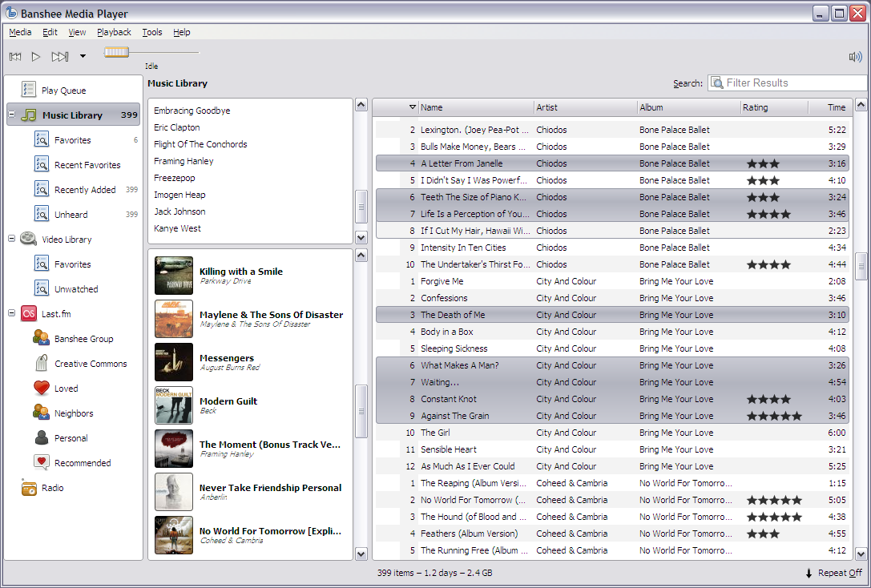Open the Creative Commons tag icon
Viewport: 871px width, 588px height.
click(41, 363)
